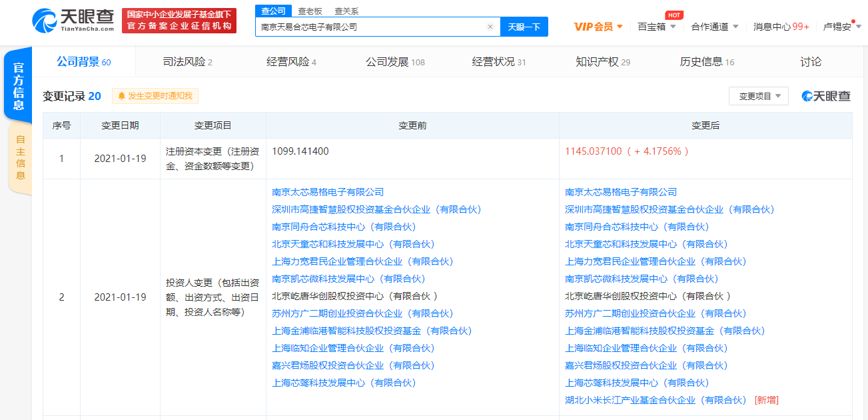Open the 自主信息 side tab
This screenshot has height=420, width=868.
21,157
